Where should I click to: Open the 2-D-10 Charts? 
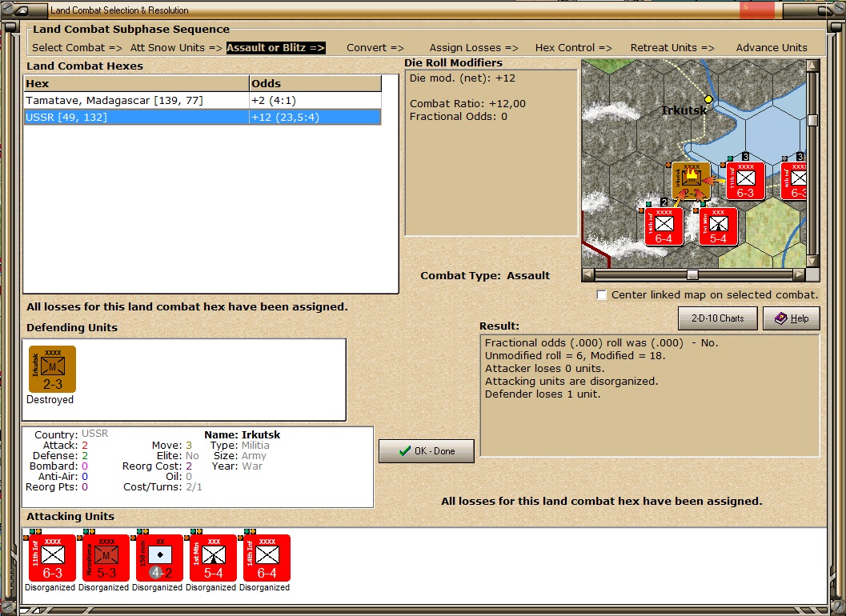click(718, 318)
